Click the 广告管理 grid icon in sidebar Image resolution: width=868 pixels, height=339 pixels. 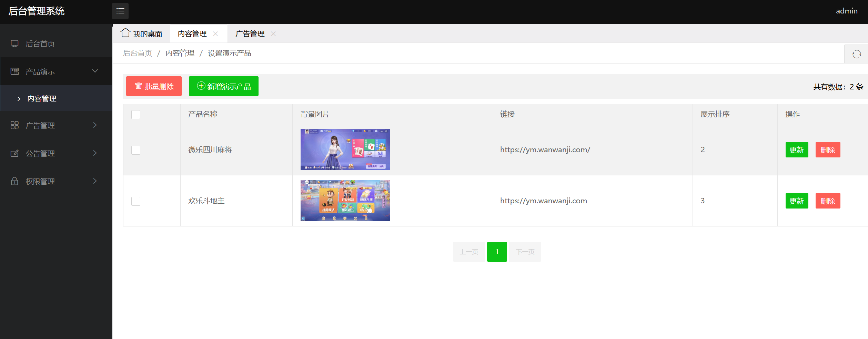pyautogui.click(x=14, y=125)
